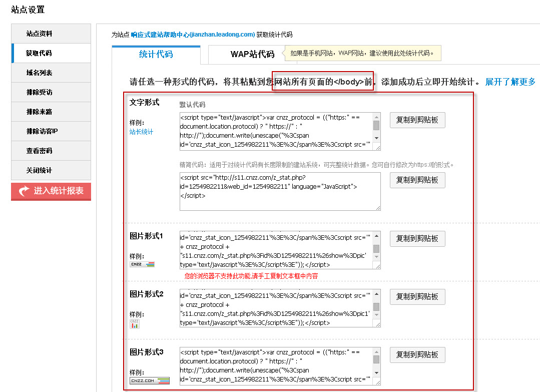Copy the simplified 精简代码 to clipboard
Viewport: 540px width, 392px height.
[x=417, y=180]
